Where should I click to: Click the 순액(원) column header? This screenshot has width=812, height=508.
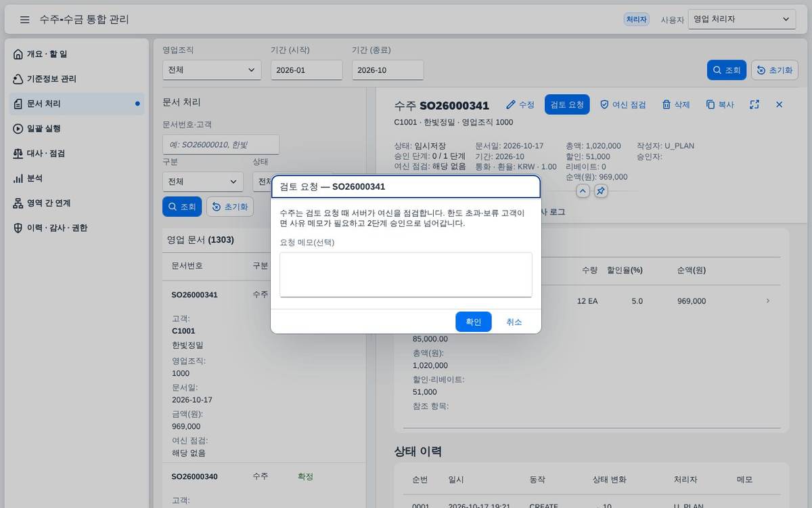tap(692, 270)
